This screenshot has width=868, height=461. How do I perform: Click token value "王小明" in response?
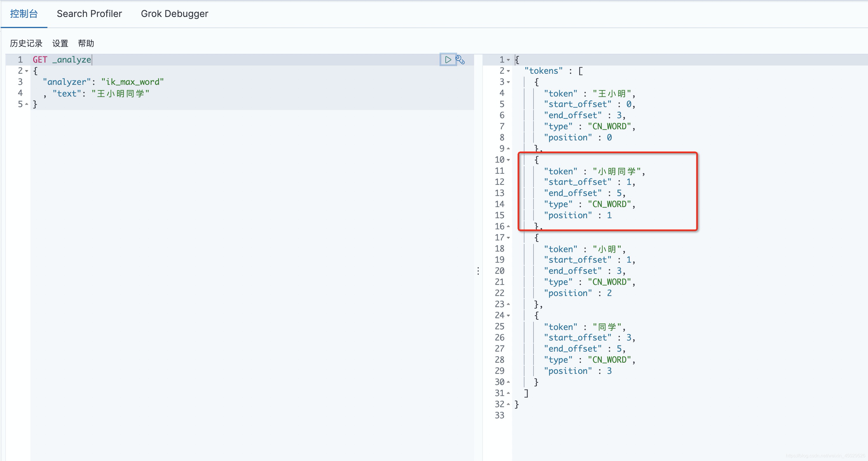pos(612,93)
